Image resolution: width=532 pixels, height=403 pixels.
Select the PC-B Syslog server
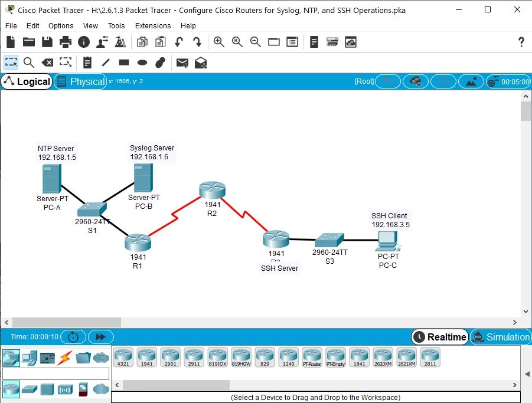point(143,178)
